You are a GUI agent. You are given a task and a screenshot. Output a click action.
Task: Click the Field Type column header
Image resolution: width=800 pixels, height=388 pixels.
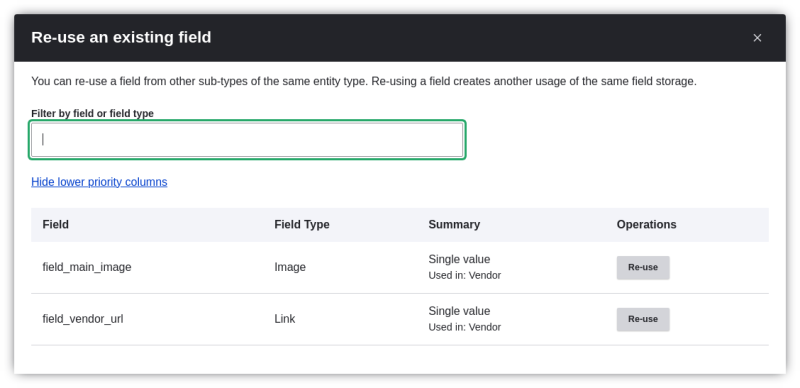click(302, 225)
